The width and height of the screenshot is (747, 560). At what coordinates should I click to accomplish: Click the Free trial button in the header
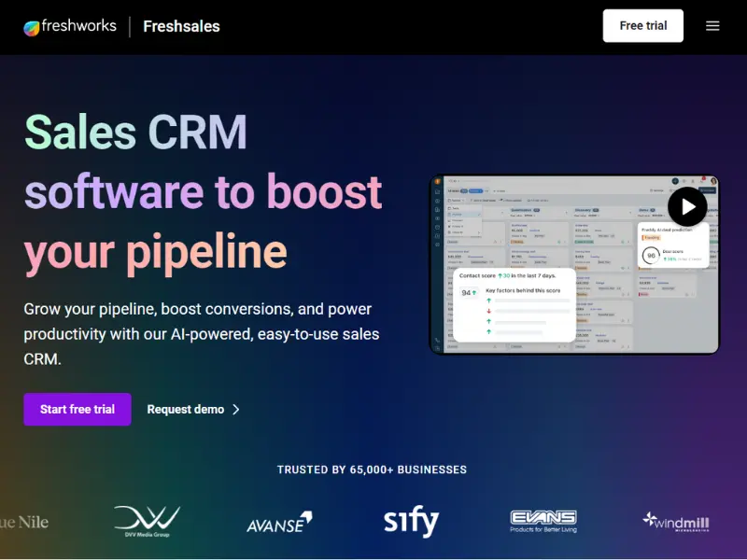coord(642,25)
